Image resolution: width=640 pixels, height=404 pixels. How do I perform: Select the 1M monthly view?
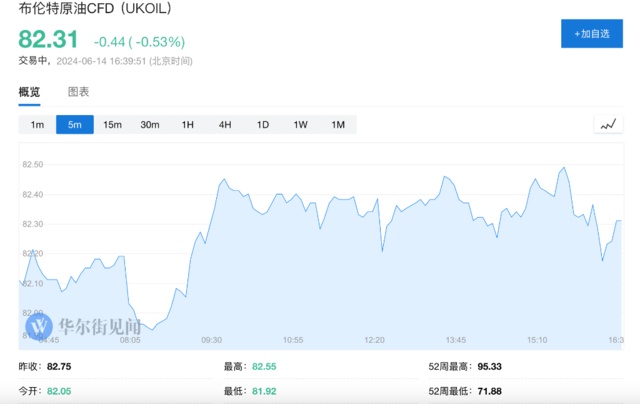coord(338,125)
